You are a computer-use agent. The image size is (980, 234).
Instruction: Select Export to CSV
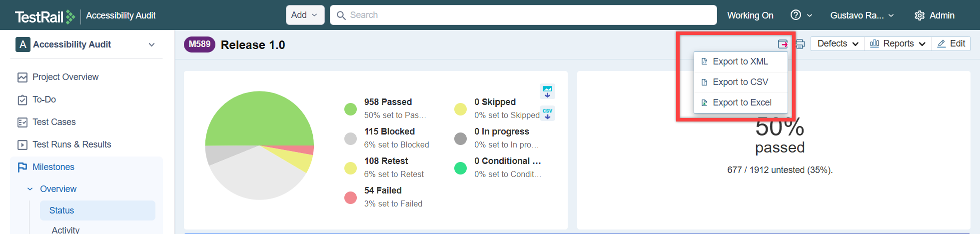click(740, 82)
